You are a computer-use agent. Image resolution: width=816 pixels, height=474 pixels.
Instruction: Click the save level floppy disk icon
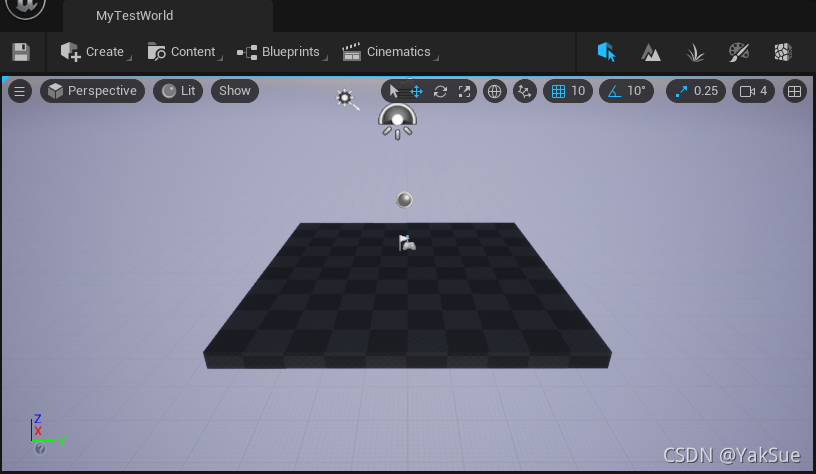(x=21, y=52)
